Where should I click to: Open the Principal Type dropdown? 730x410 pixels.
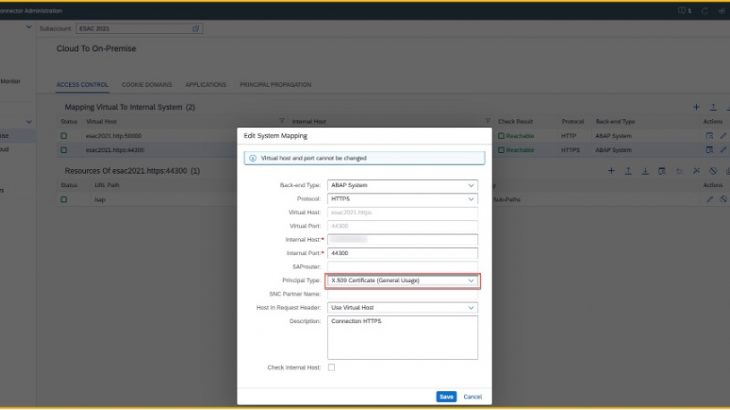[471, 281]
